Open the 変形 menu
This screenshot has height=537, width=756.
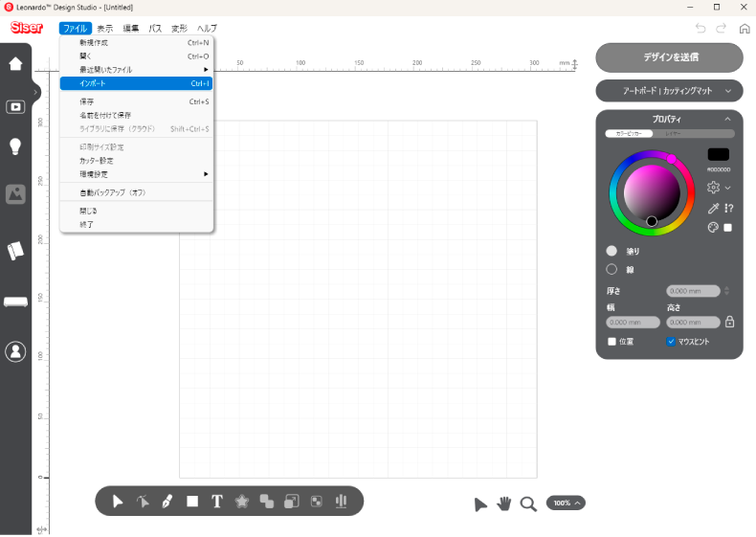point(179,29)
